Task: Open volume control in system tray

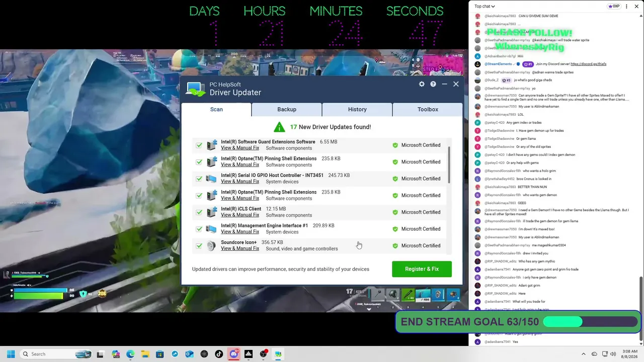Action: pyautogui.click(x=613, y=354)
